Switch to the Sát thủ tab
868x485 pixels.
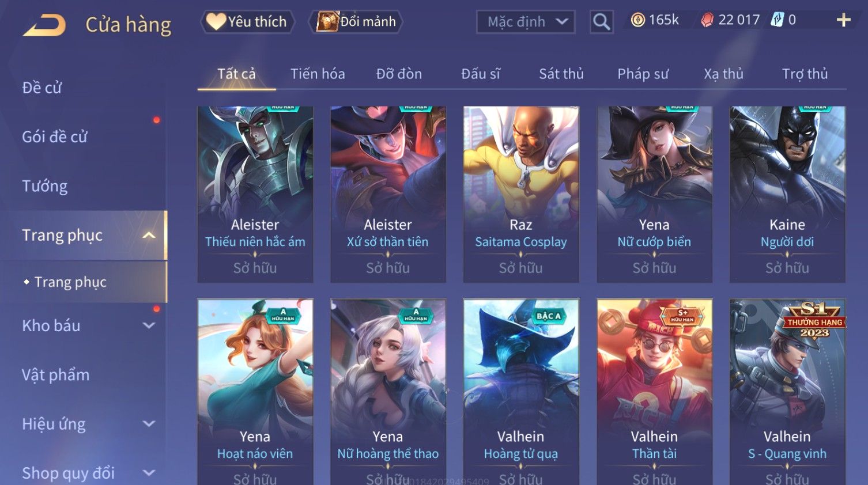[x=561, y=74]
